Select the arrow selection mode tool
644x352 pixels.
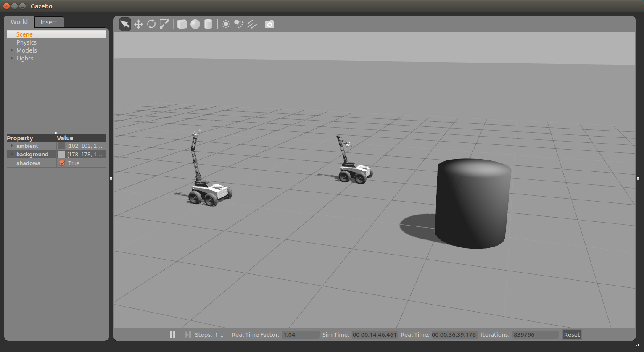click(125, 24)
